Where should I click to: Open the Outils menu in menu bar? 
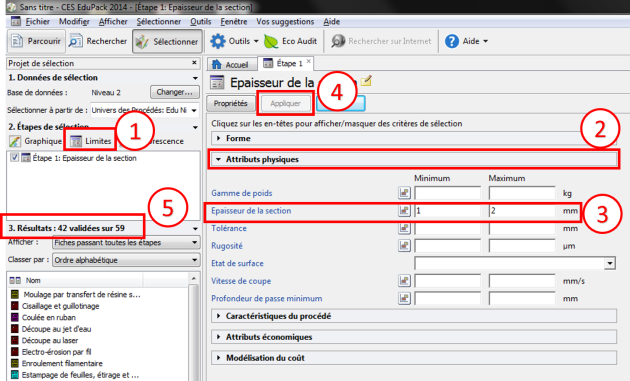point(200,22)
